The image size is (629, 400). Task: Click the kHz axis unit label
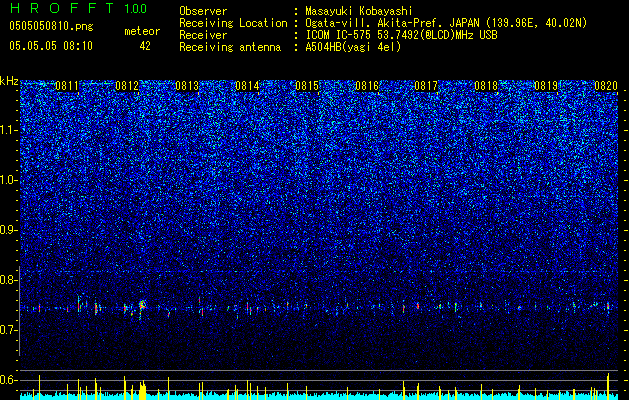[x=9, y=81]
